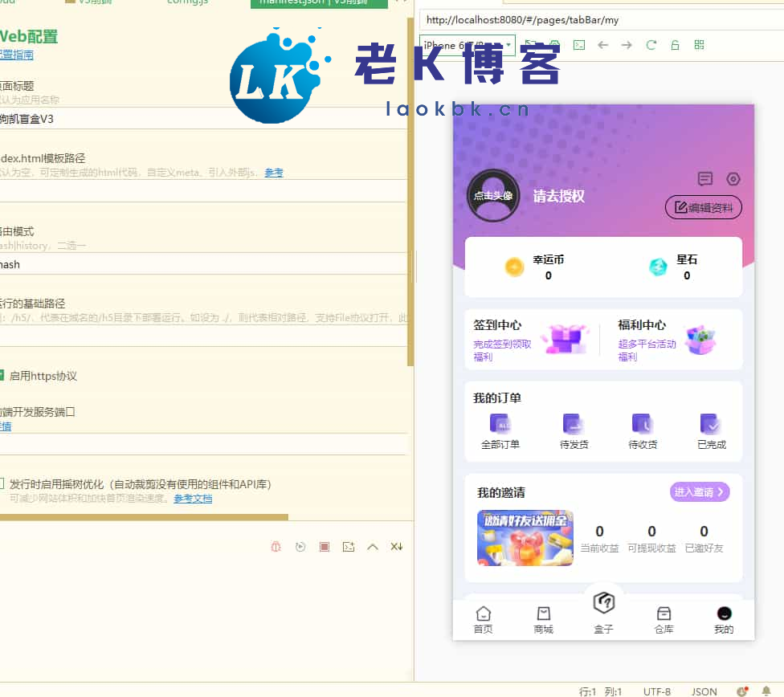
Task: Switch to the 仓库 bottom tab
Action: pos(664,620)
